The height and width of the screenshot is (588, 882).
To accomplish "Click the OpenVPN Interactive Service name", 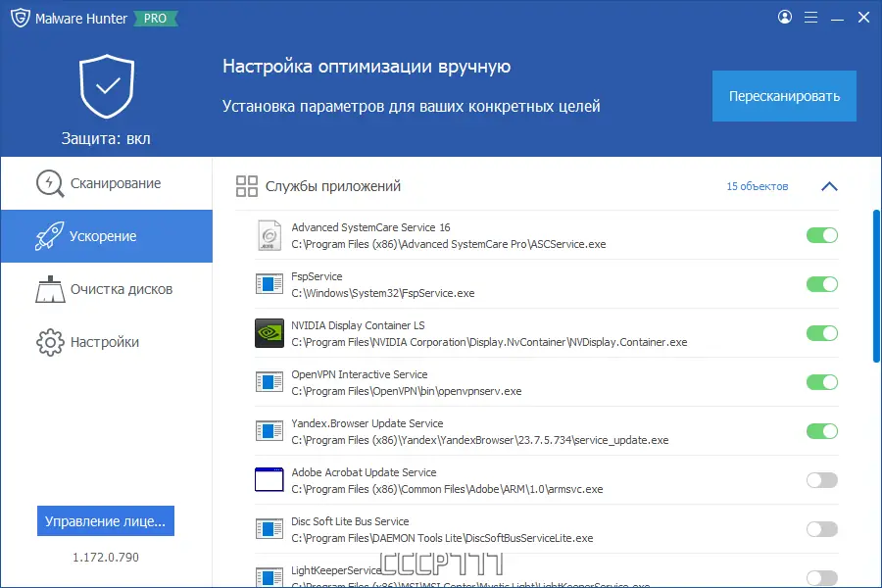I will [360, 374].
